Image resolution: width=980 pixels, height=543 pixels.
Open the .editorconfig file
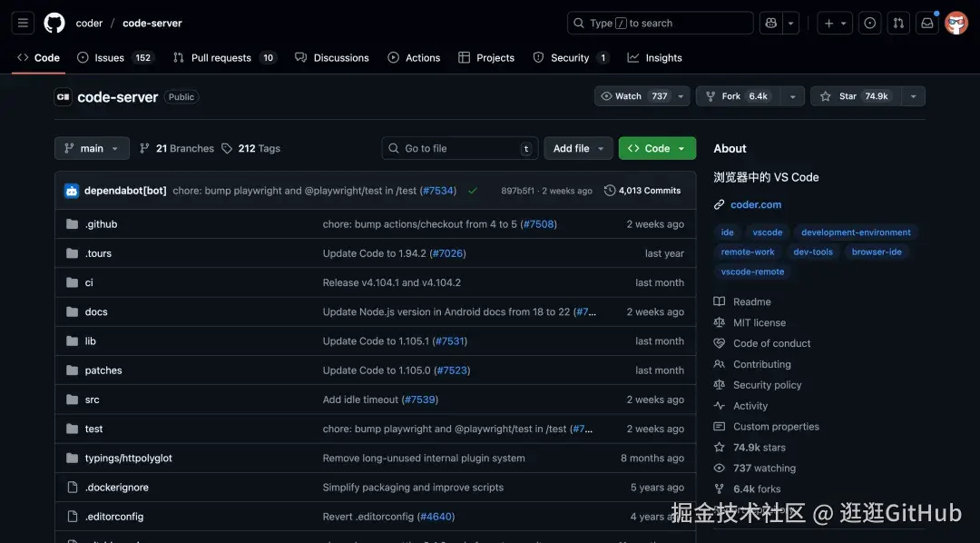[114, 517]
